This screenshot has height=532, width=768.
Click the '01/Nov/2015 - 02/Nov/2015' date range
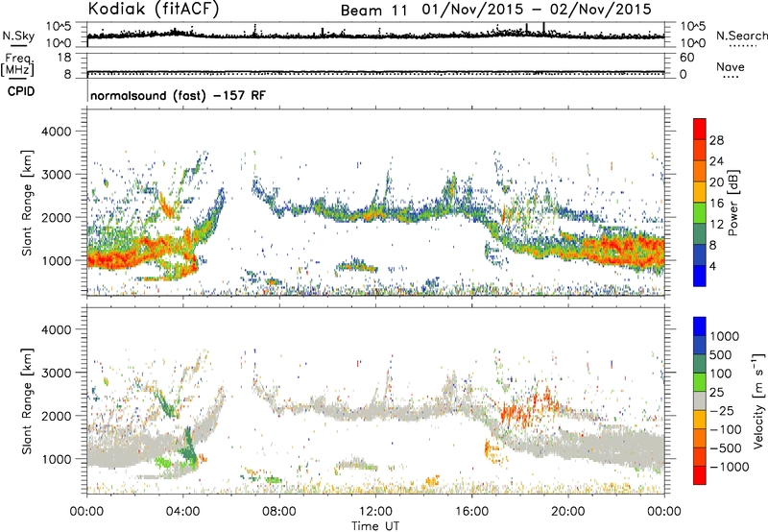pos(538,10)
